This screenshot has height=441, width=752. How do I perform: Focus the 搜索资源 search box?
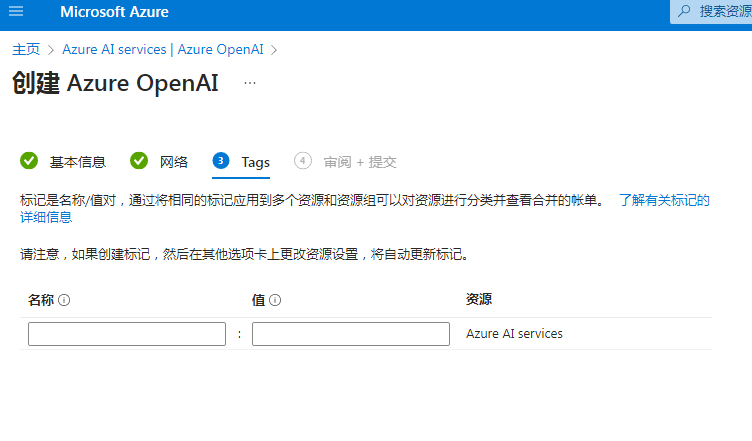[x=711, y=12]
